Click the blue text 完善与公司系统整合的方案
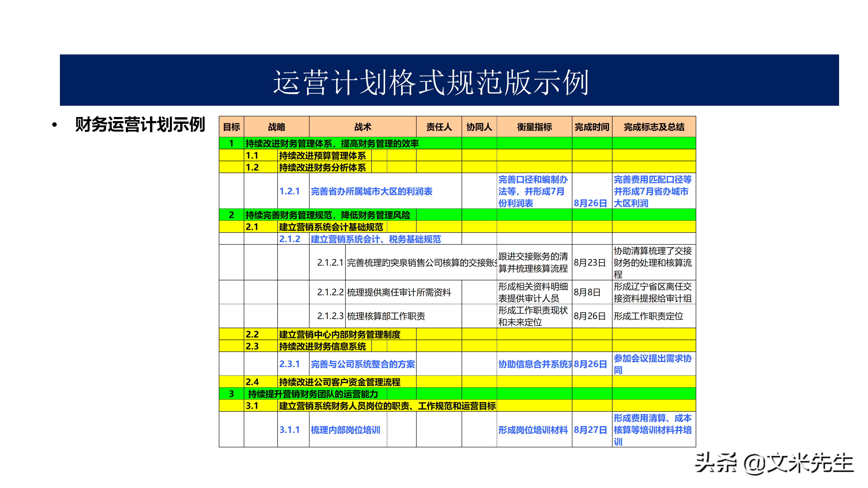 (x=363, y=364)
